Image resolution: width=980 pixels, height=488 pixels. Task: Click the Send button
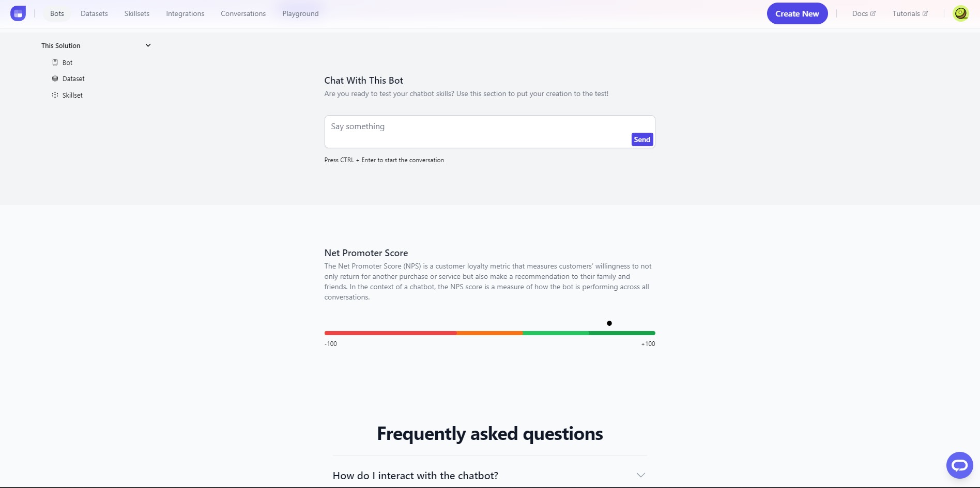click(x=642, y=139)
